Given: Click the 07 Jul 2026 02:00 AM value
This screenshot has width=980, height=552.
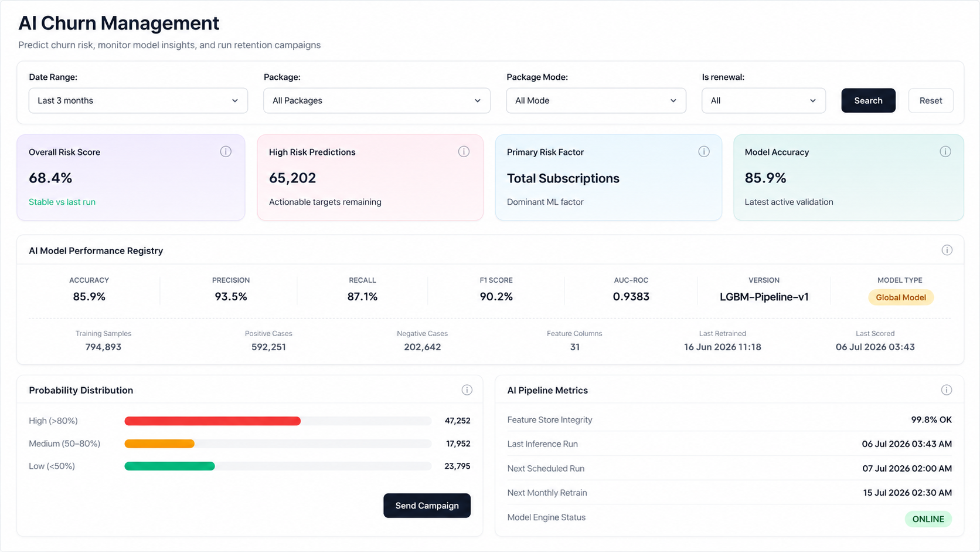Looking at the screenshot, I should click(907, 469).
